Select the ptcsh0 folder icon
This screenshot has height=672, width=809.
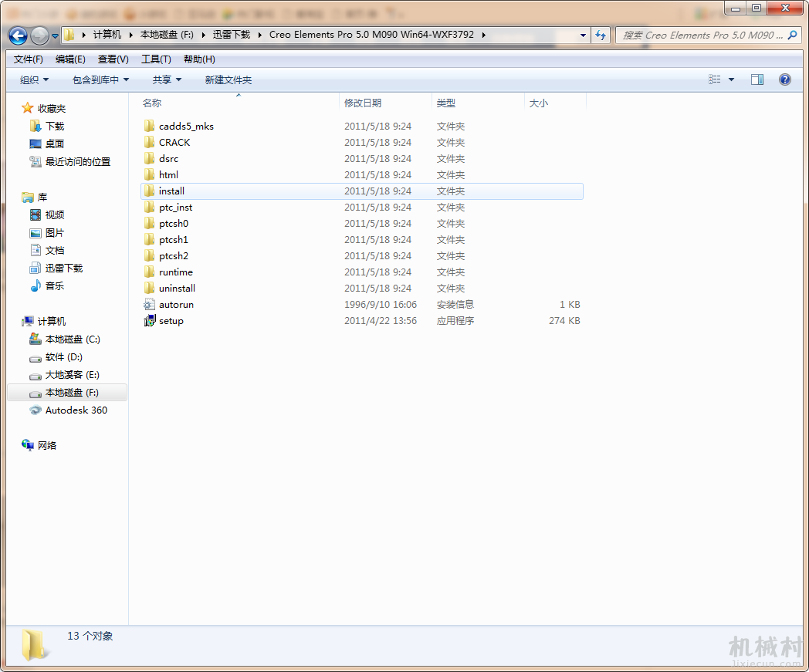tap(149, 223)
